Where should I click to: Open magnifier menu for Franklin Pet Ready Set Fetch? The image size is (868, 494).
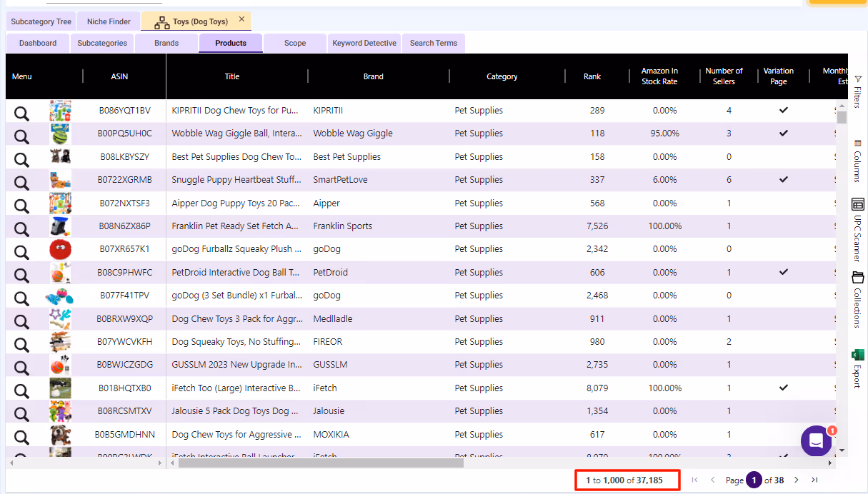click(x=21, y=228)
